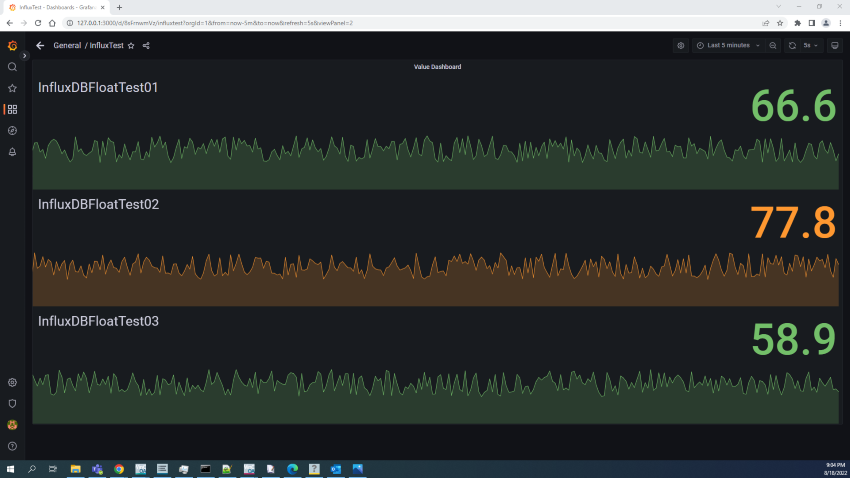The height and width of the screenshot is (478, 850).
Task: Click the 66.6 value
Action: click(x=794, y=106)
